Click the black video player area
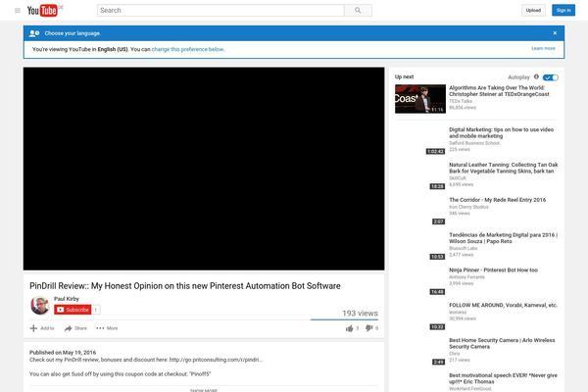Image resolution: width=588 pixels, height=392 pixels. coord(204,169)
